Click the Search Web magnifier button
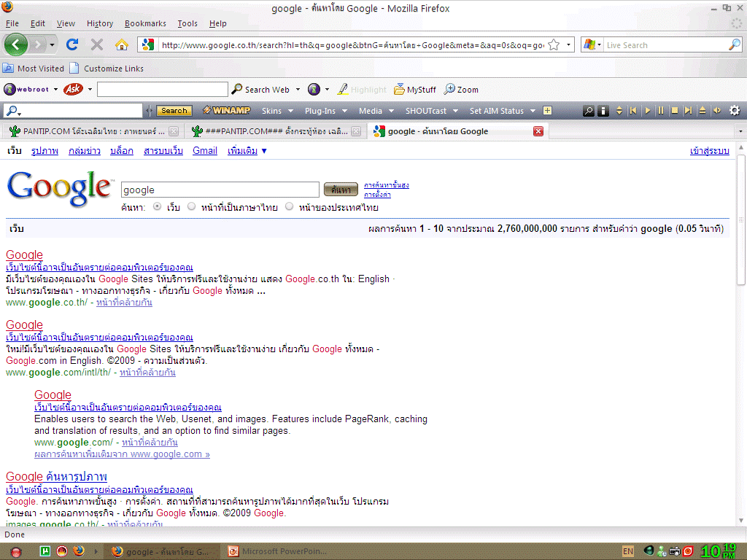This screenshot has height=560, width=747. pyautogui.click(x=260, y=90)
